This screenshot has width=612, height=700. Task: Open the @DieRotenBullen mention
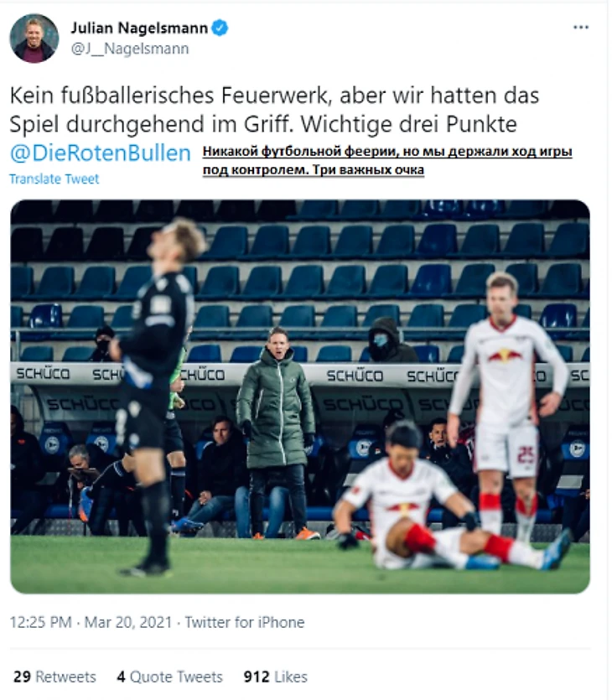click(100, 153)
